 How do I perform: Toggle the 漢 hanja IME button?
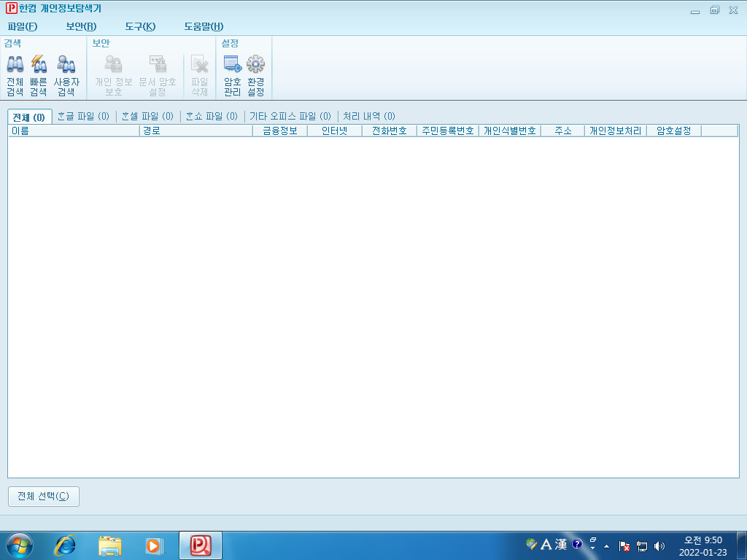click(x=561, y=544)
